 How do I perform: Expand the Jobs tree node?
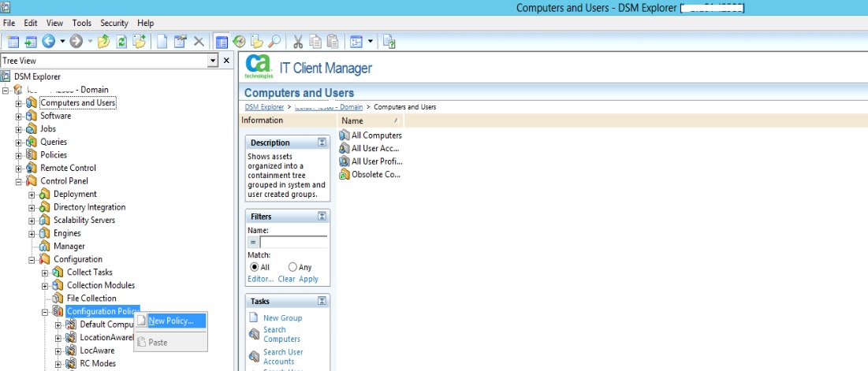tap(19, 129)
